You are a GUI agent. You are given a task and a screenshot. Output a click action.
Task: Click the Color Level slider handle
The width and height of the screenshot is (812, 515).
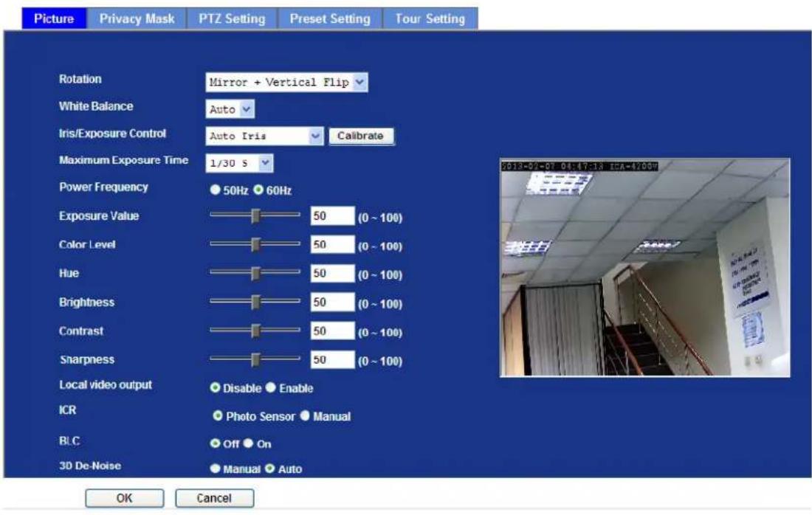(x=255, y=244)
